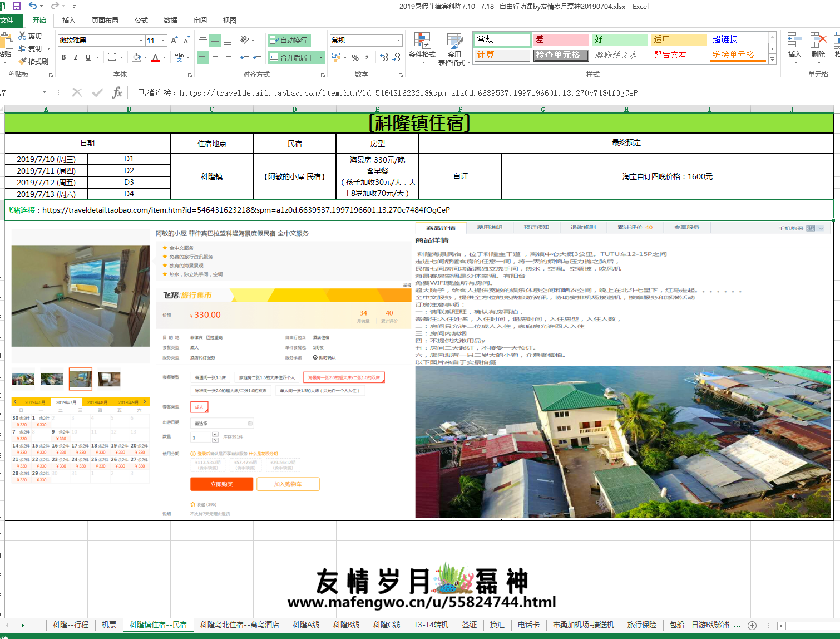Apply 好 green cell style swatch
This screenshot has height=639, width=840.
[x=620, y=40]
